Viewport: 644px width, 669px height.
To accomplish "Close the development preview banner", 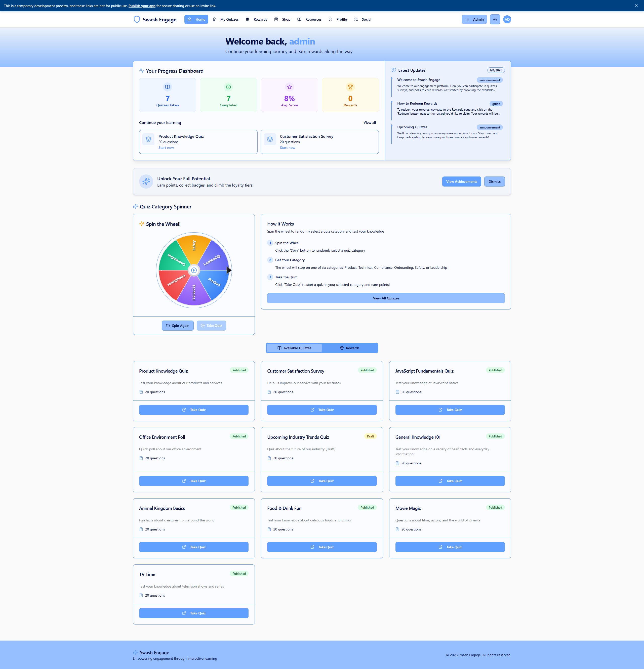I will pos(636,6).
